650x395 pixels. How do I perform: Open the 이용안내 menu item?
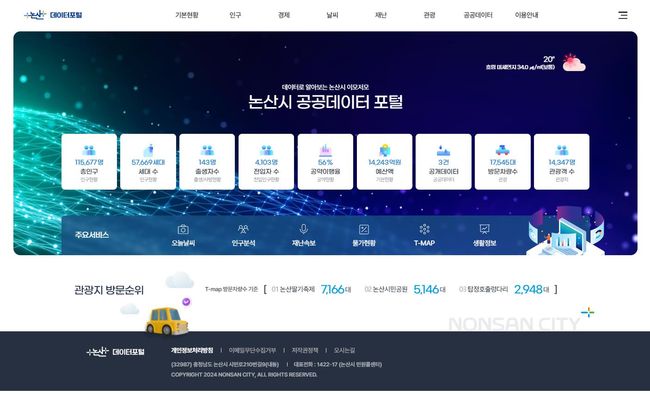[x=526, y=15]
